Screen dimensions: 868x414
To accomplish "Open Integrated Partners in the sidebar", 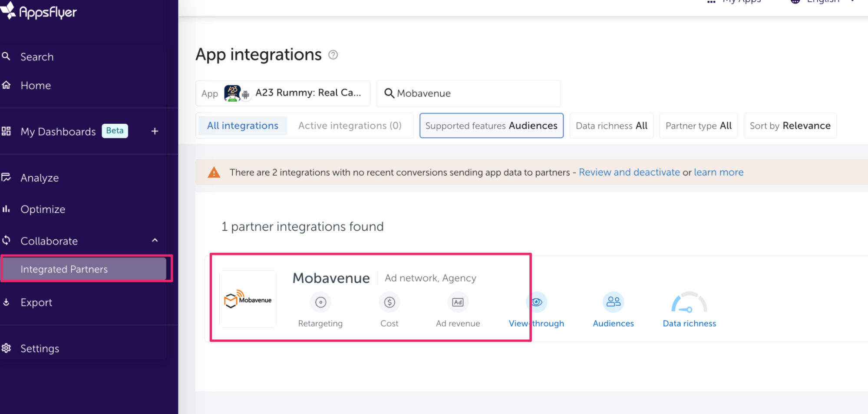I will click(x=64, y=269).
